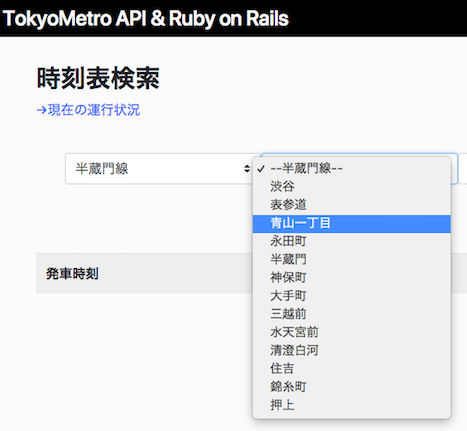
Task: Select 渋谷 station from the list
Action: pos(352,186)
